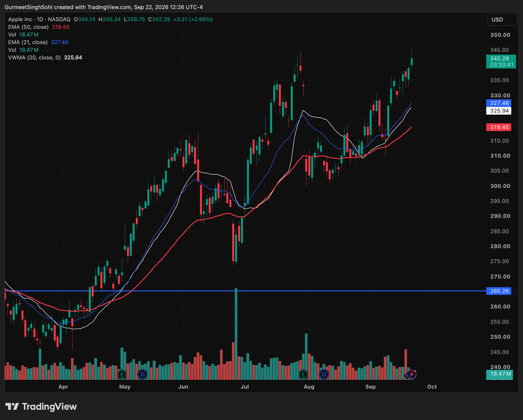Click the earnings E marker near May
The image size is (523, 420).
122,375
